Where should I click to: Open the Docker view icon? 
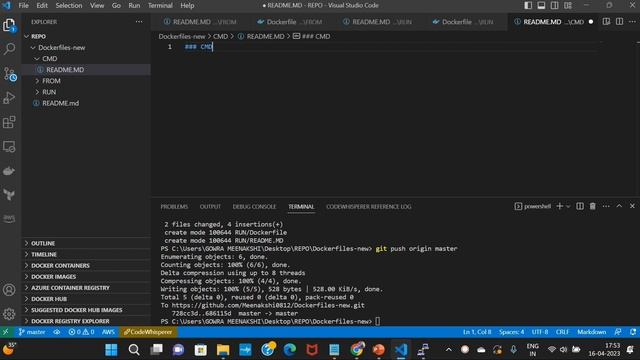(9, 171)
